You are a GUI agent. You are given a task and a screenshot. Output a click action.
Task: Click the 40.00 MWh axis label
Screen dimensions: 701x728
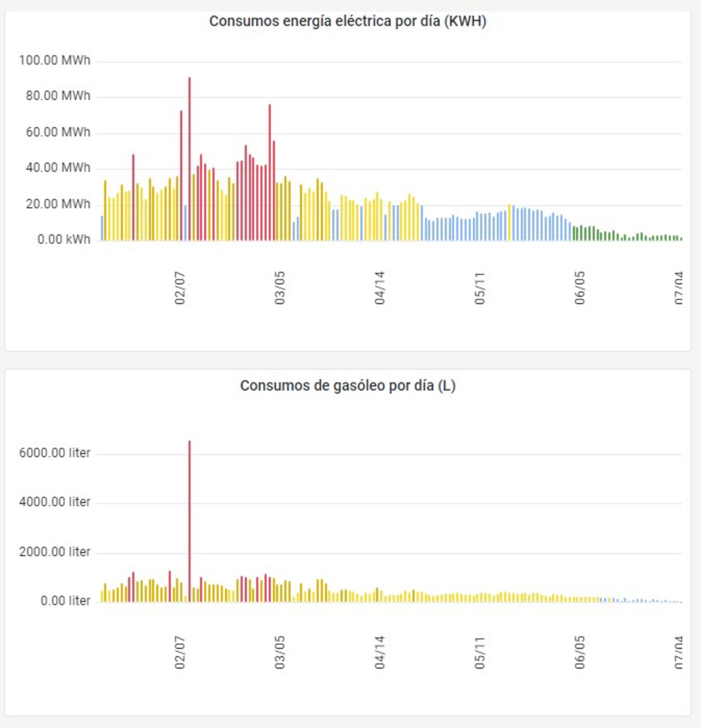point(58,168)
